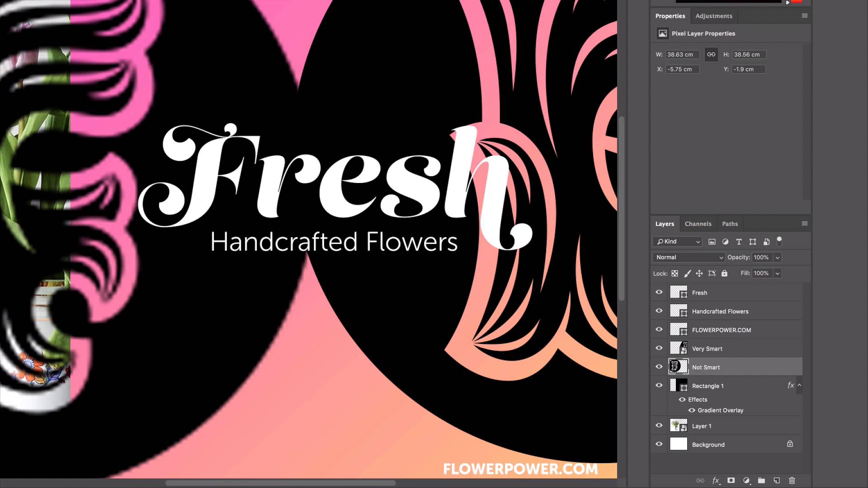Click the Fill value field

click(x=762, y=273)
